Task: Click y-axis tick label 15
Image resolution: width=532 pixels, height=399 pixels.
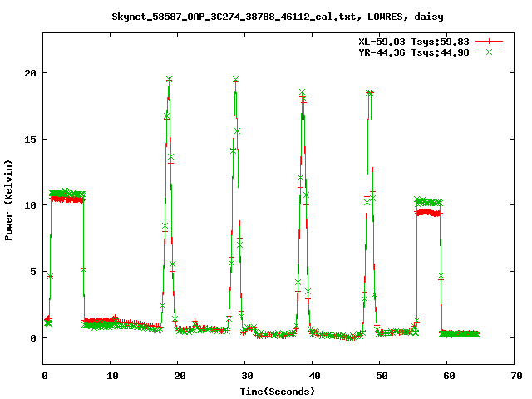Action: [30, 140]
